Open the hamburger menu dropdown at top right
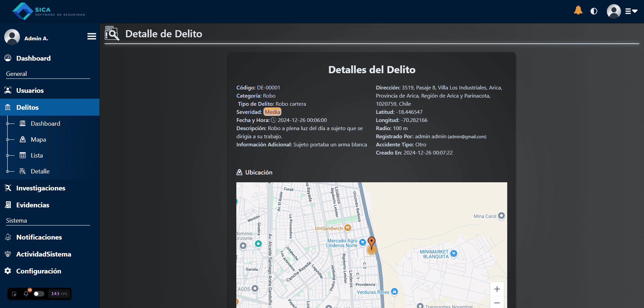 (x=630, y=11)
